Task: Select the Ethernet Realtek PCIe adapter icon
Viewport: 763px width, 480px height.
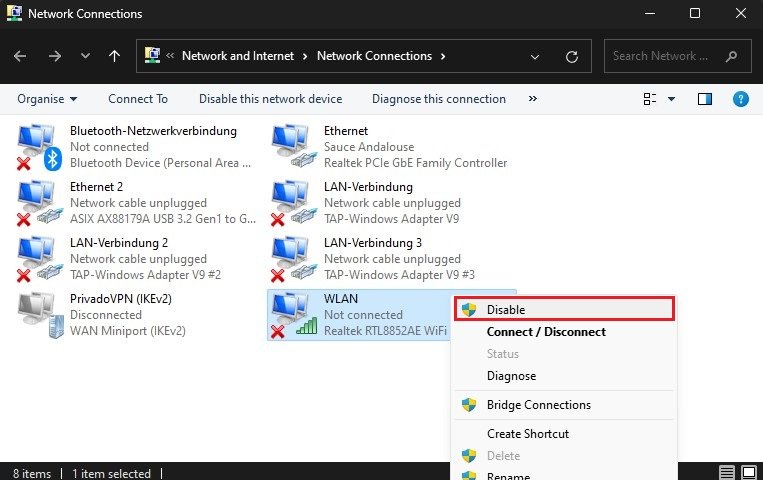Action: coord(292,146)
